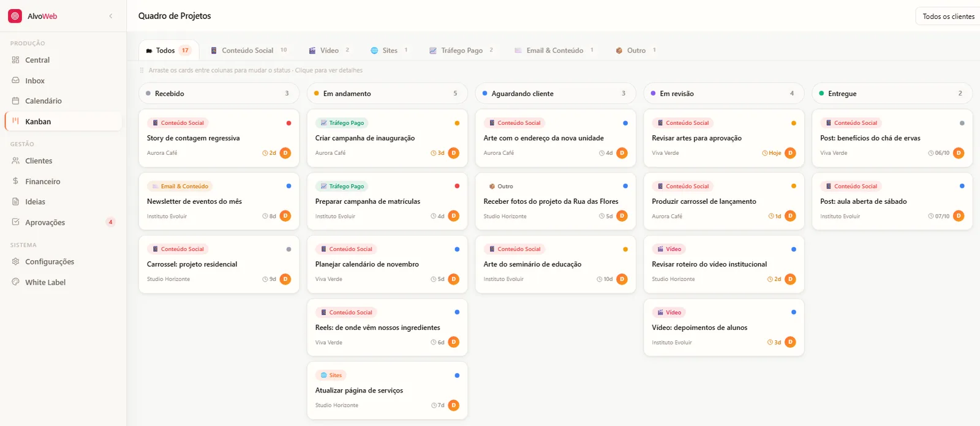Click the Aguardando cliente column header
This screenshot has width=980, height=426.
tap(556, 94)
